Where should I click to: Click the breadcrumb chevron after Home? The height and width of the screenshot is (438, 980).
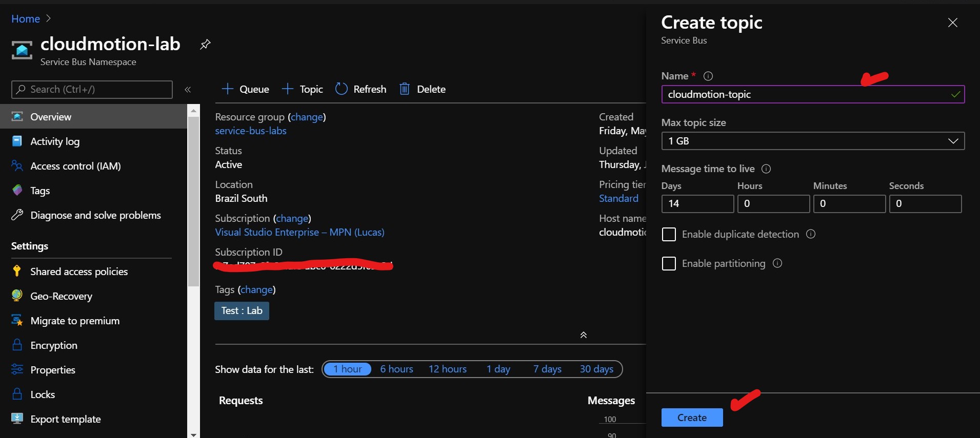[x=48, y=18]
